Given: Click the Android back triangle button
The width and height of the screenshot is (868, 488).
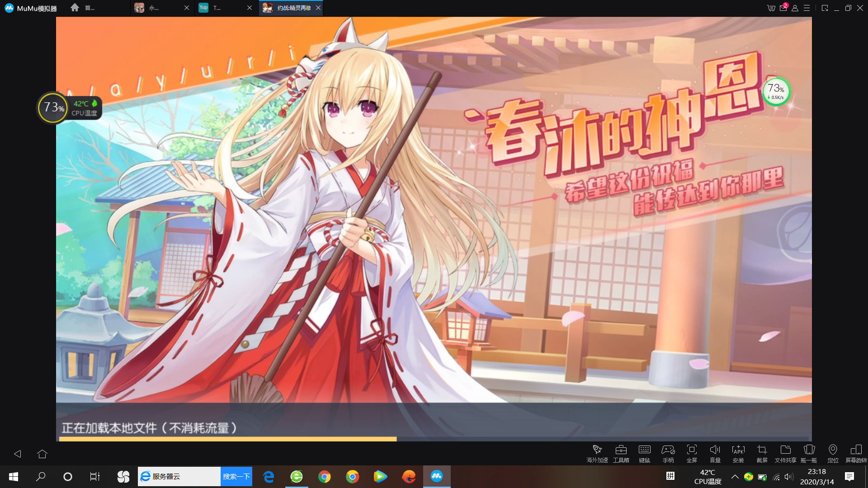Looking at the screenshot, I should click(x=18, y=454).
